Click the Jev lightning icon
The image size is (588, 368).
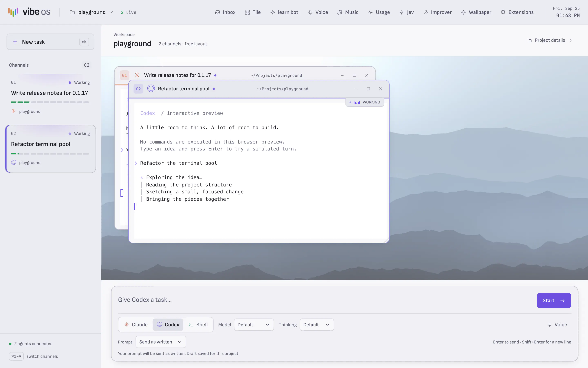402,12
